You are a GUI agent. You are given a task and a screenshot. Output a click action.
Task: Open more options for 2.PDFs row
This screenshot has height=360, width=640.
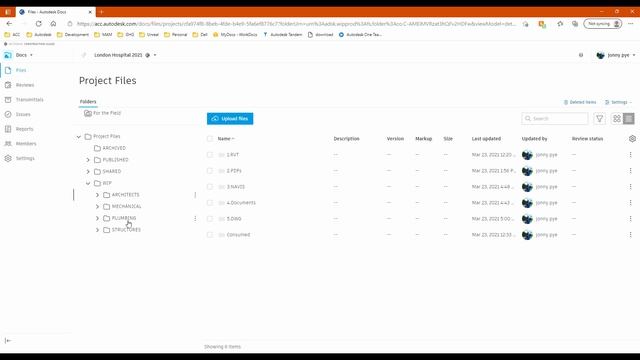click(x=630, y=171)
